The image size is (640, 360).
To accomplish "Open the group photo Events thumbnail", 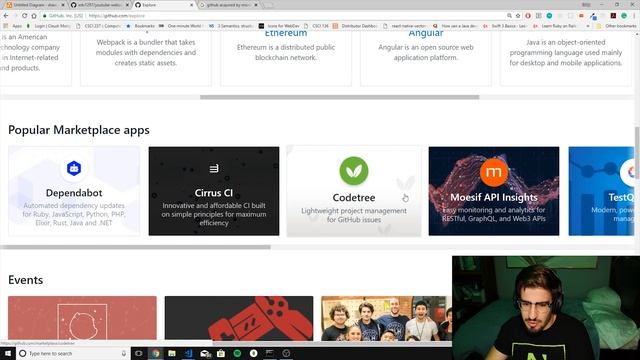I will tap(387, 318).
